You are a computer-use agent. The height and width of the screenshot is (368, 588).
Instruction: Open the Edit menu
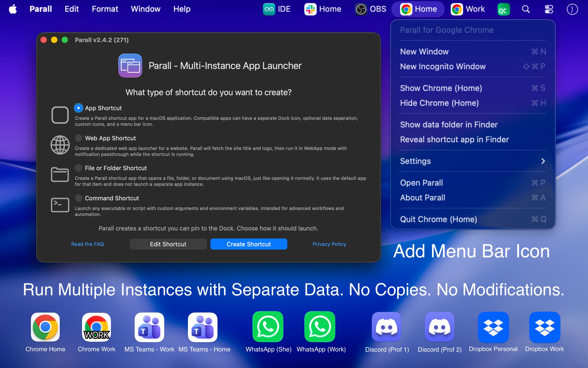[72, 9]
